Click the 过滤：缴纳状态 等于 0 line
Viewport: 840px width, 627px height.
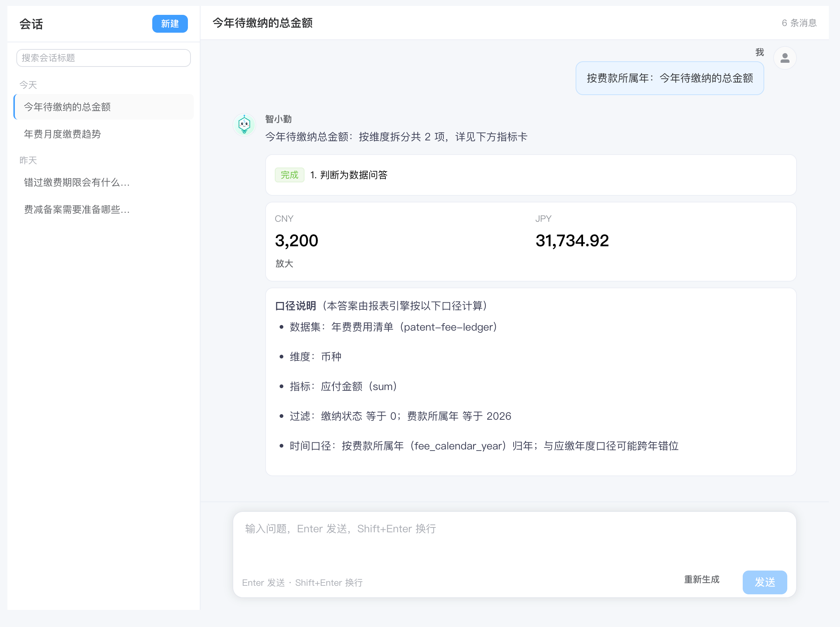(400, 416)
